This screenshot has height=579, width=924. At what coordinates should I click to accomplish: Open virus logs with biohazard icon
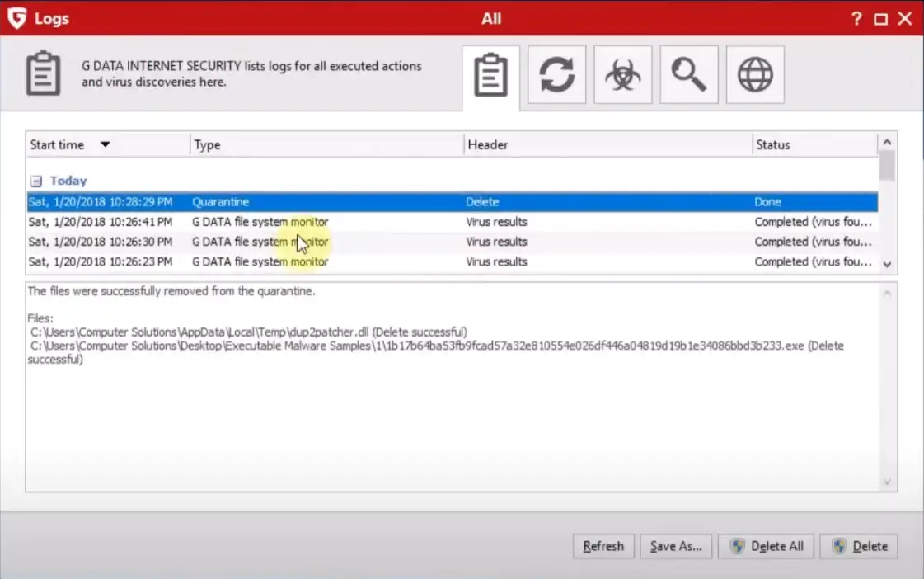[623, 75]
